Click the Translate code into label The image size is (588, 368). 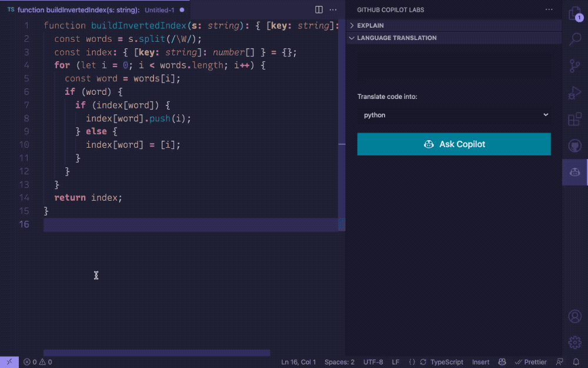pyautogui.click(x=387, y=97)
